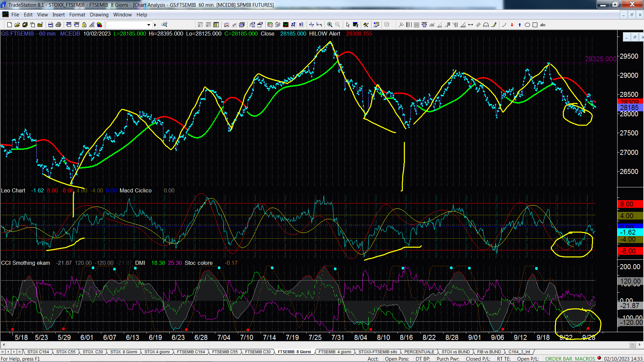This screenshot has width=644, height=362.
Task: Click the New document toolbar icon
Action: [x=9, y=25]
